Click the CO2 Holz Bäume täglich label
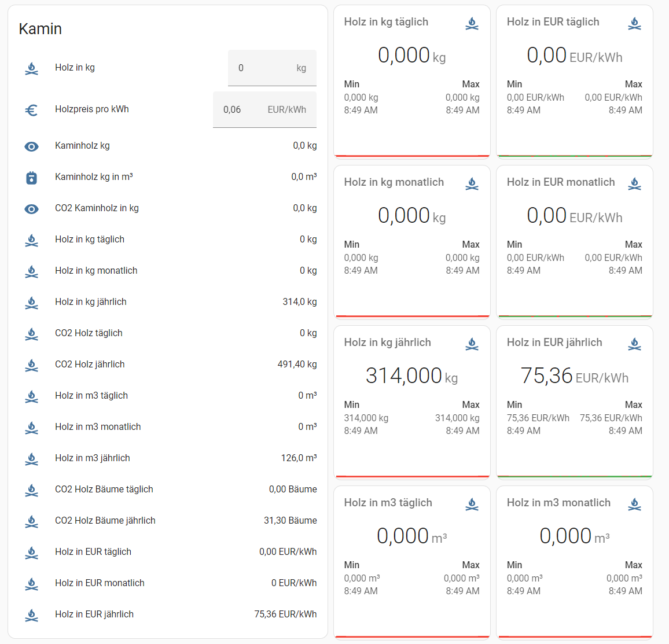Viewport: 669px width, 644px height. [x=104, y=489]
